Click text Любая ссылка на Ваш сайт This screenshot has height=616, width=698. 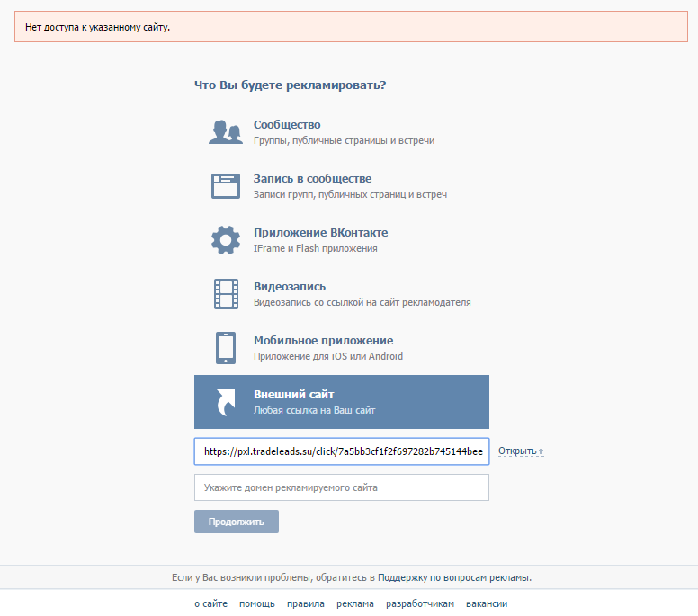coord(314,410)
